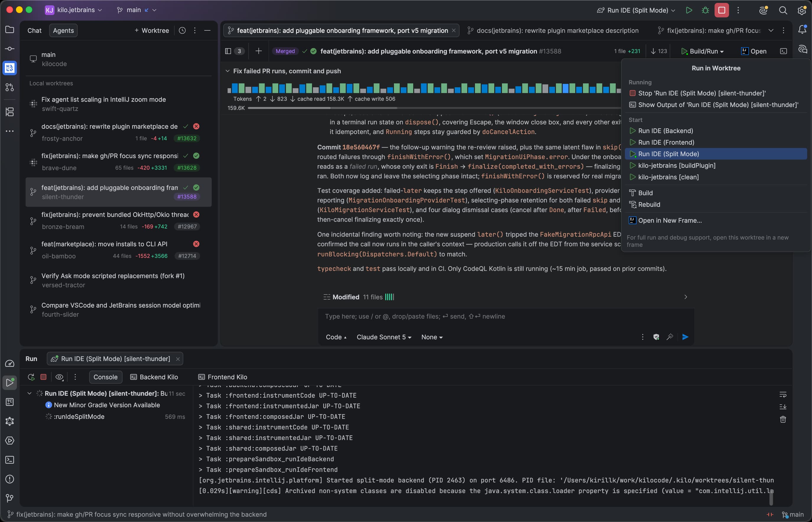Click Open in New Frame menu item
This screenshot has width=812, height=522.
coord(716,220)
